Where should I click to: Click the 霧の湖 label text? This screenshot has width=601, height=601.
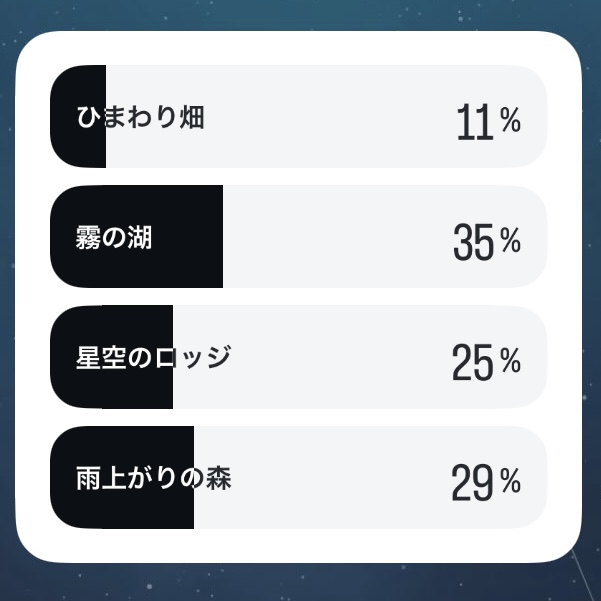(114, 238)
